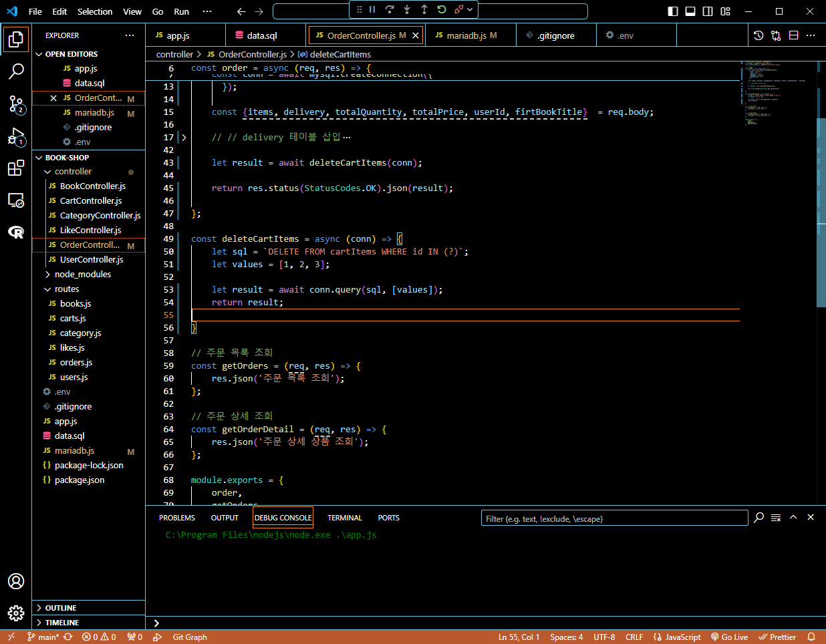Disconnect the debugger
826x644 pixels.
(x=458, y=9)
